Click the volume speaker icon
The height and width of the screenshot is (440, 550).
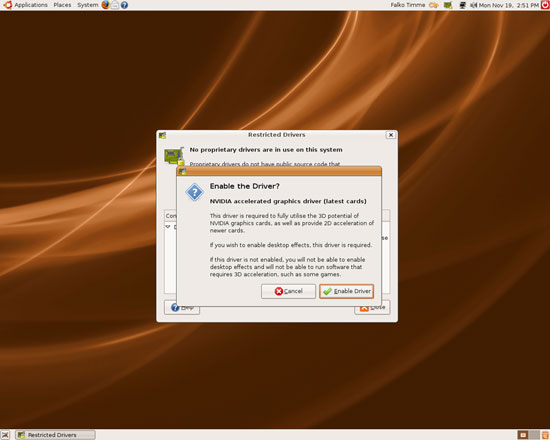coord(474,5)
